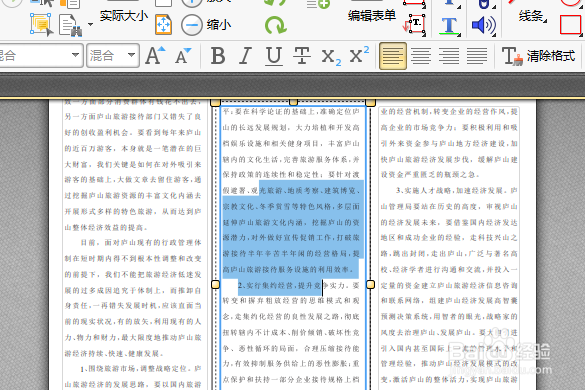The width and height of the screenshot is (585, 390).
Task: Open the document search binoculars tool
Action: [x=71, y=25]
